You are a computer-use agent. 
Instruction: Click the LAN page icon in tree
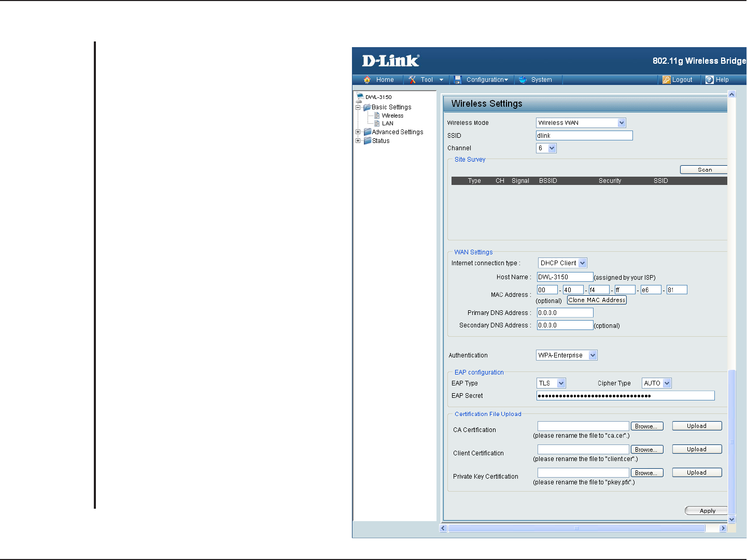pyautogui.click(x=377, y=123)
